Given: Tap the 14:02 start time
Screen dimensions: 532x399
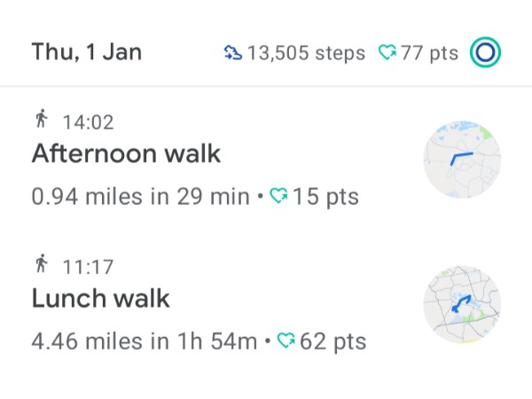Looking at the screenshot, I should coord(89,122).
